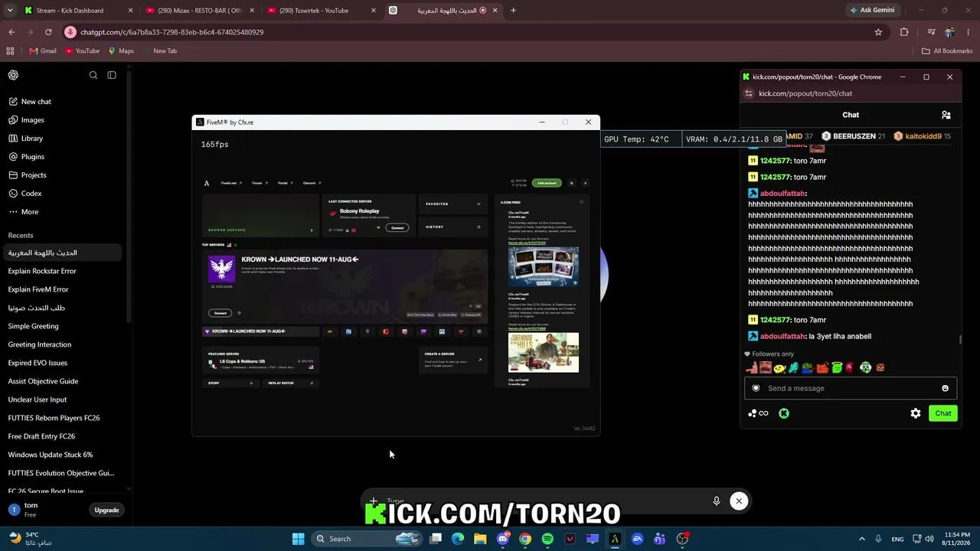Open a new Chrome tab

tap(513, 11)
